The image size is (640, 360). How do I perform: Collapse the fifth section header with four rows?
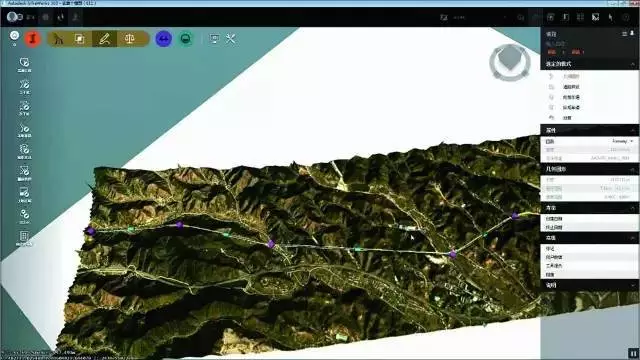click(633, 238)
